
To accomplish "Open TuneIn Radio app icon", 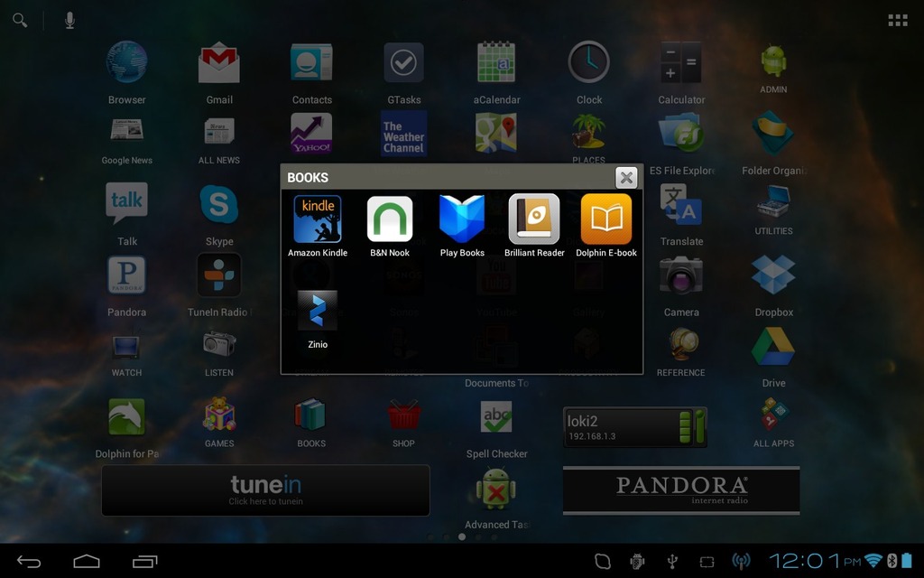I will point(219,275).
